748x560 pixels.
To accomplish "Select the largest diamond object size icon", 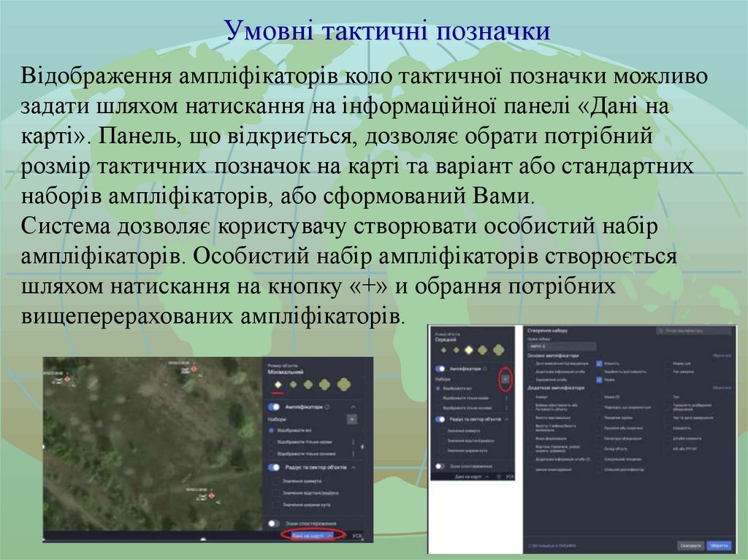I will tap(345, 385).
